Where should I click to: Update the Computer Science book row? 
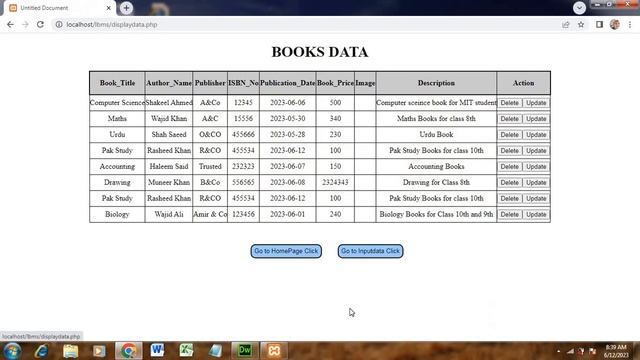pyautogui.click(x=536, y=103)
